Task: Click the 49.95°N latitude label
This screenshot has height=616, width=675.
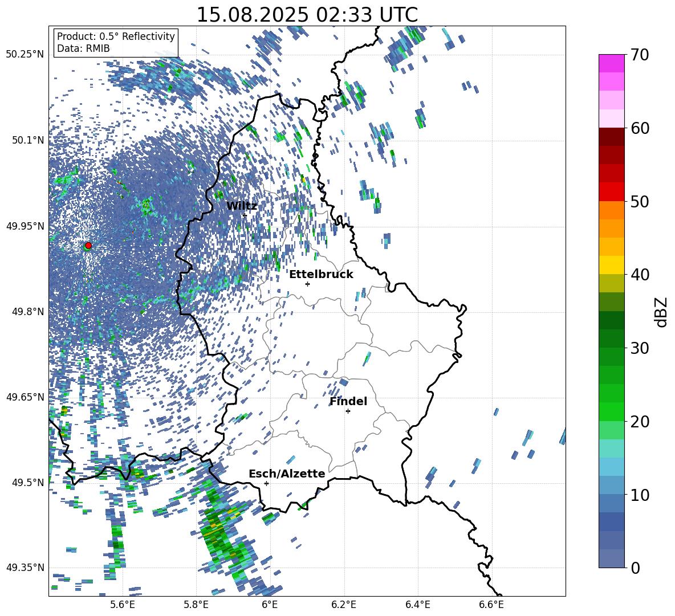Action: tap(25, 226)
